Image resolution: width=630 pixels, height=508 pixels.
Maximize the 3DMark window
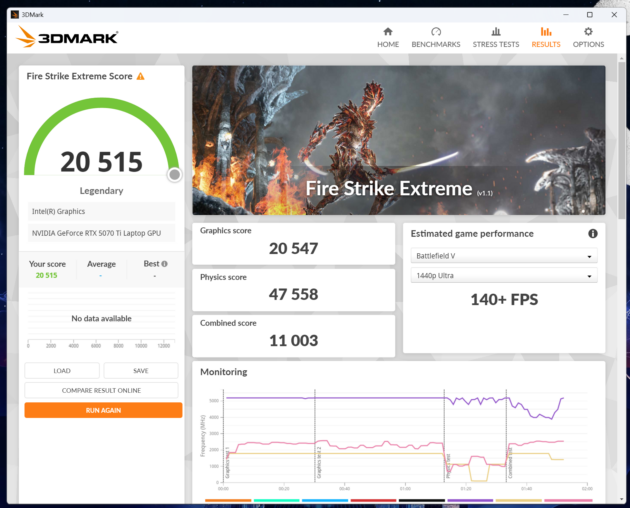coord(589,14)
